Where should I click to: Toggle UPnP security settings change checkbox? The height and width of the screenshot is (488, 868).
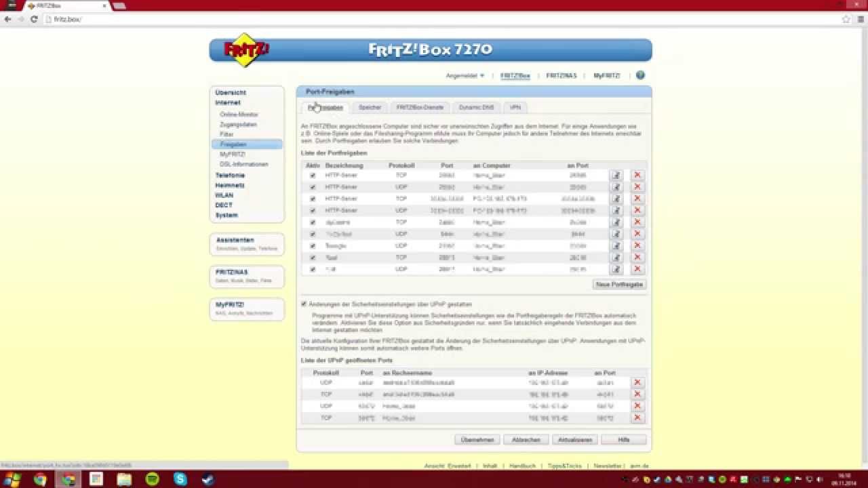click(x=304, y=304)
